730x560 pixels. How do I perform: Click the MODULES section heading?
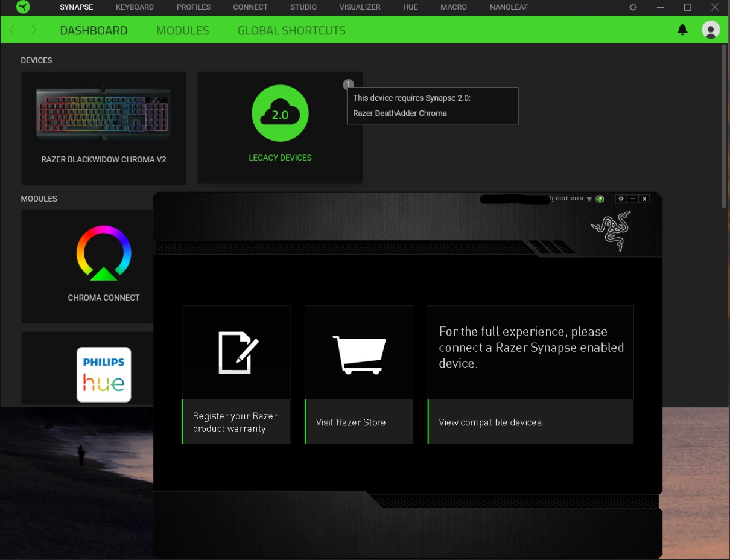point(39,199)
